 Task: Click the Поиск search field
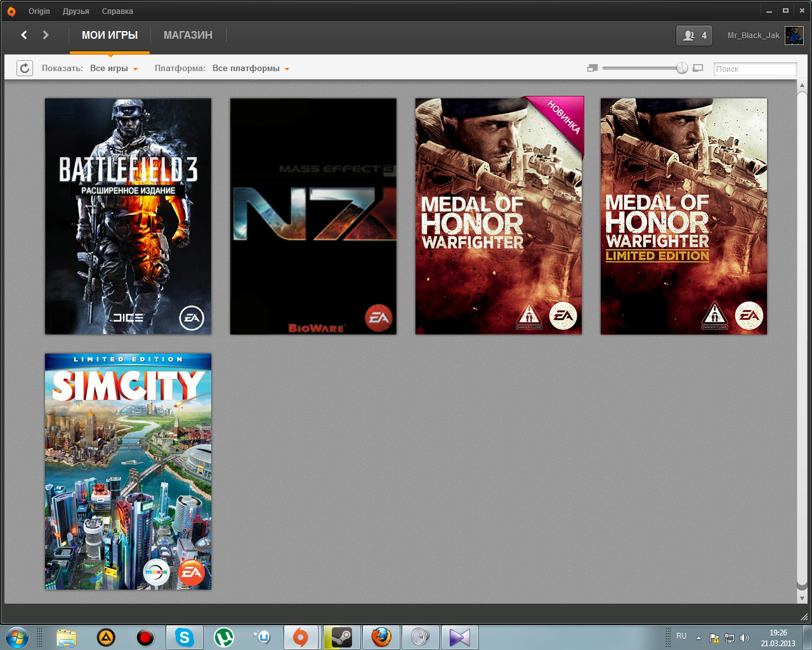pos(755,69)
